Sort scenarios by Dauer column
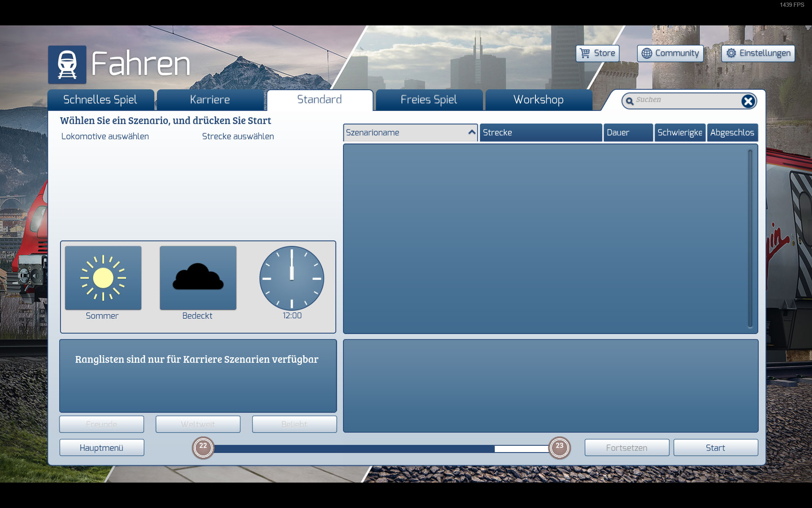 (628, 133)
